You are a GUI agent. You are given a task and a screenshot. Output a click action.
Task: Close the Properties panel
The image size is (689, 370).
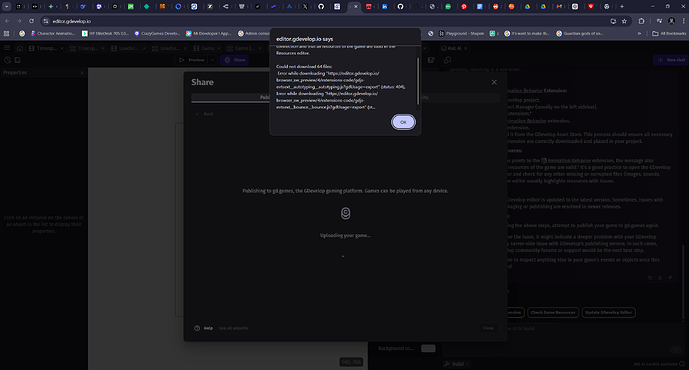[82, 73]
